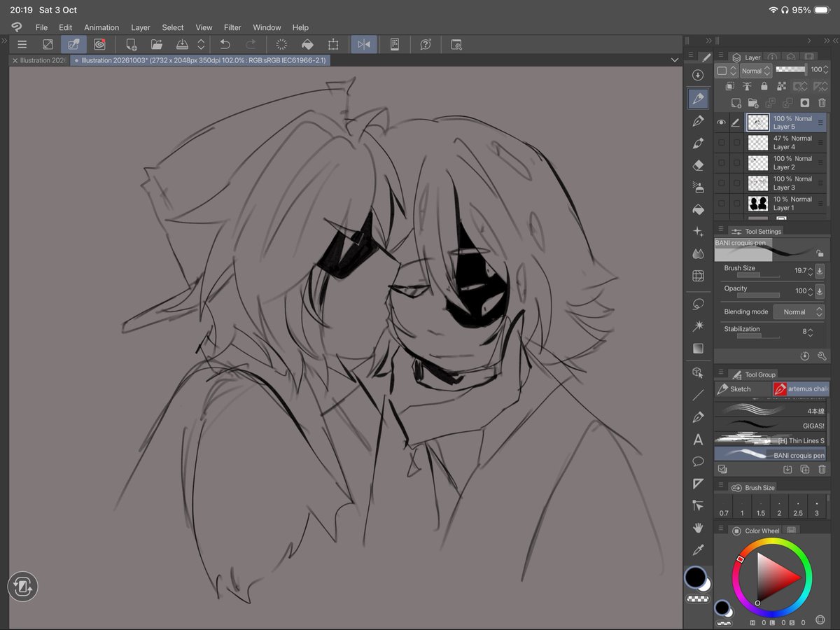Pick the Lasso selection tool
Image resolution: width=840 pixels, height=630 pixels.
[x=698, y=304]
